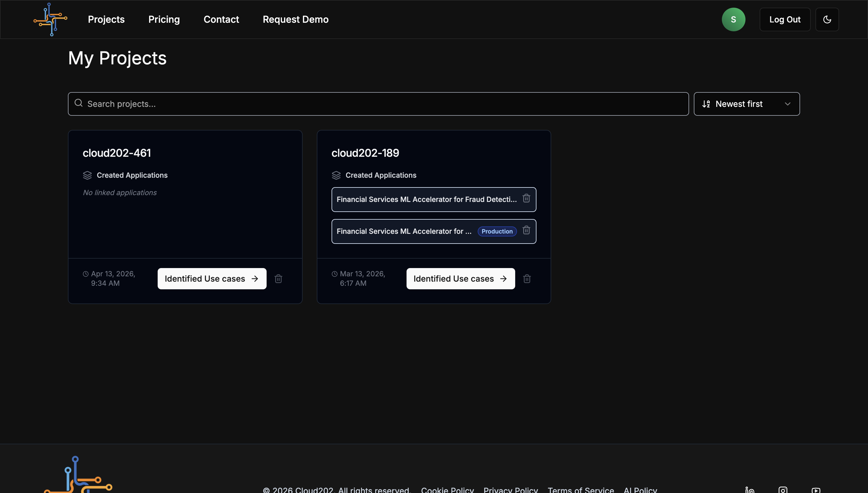
Task: Toggle dark mode with the moon icon
Action: click(827, 19)
